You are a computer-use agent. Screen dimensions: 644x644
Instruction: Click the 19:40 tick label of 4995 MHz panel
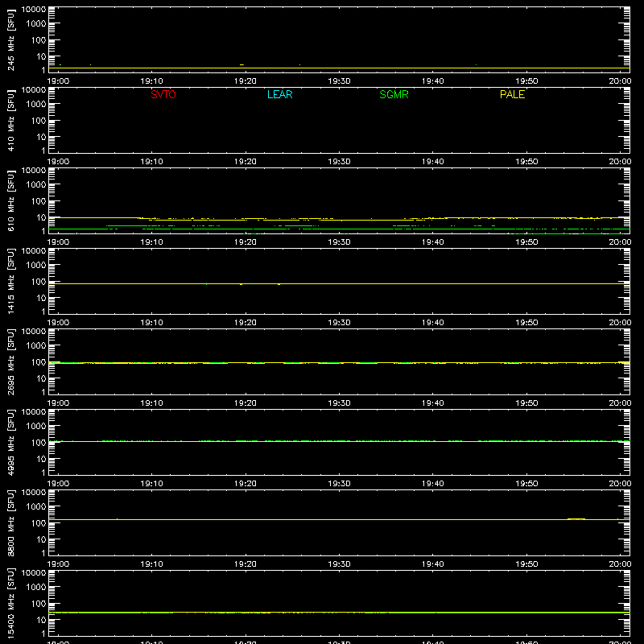tap(433, 484)
